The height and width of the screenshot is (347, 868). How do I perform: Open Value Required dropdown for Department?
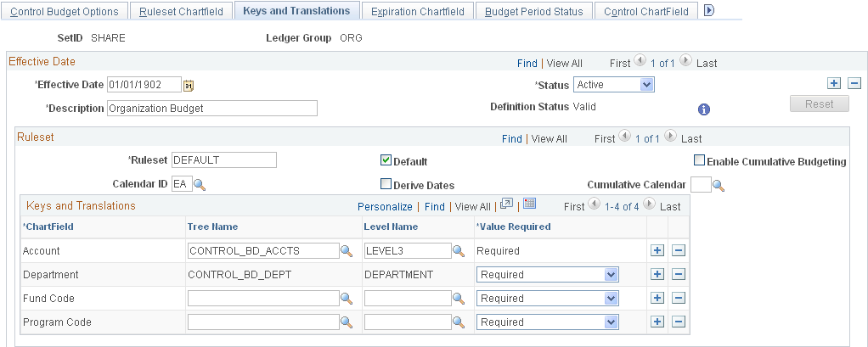point(548,275)
